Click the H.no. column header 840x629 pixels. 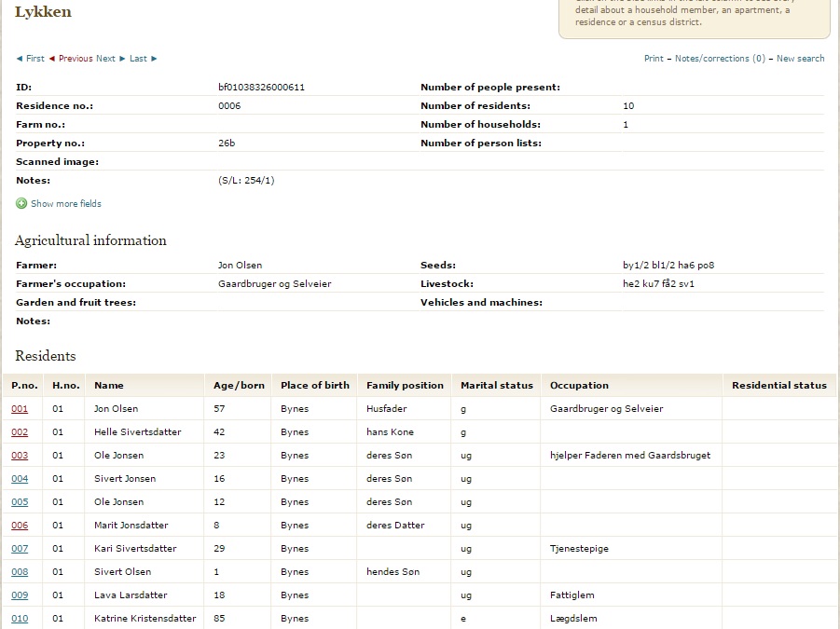pyautogui.click(x=66, y=386)
